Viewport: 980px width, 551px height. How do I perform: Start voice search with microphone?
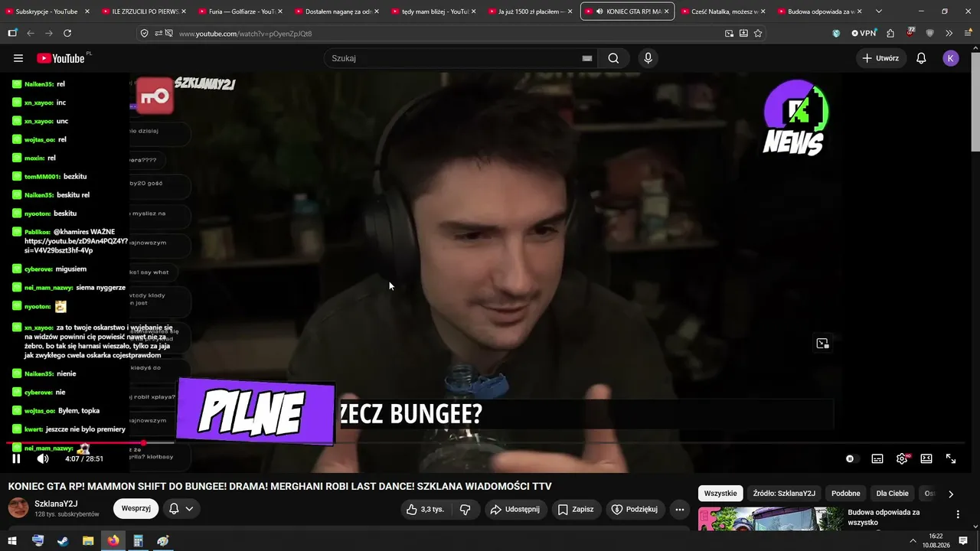coord(648,58)
